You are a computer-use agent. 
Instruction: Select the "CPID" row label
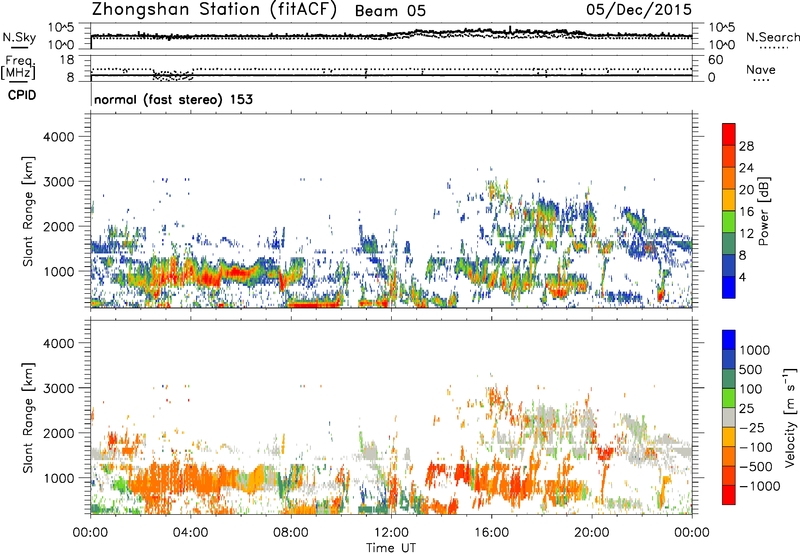tap(22, 95)
